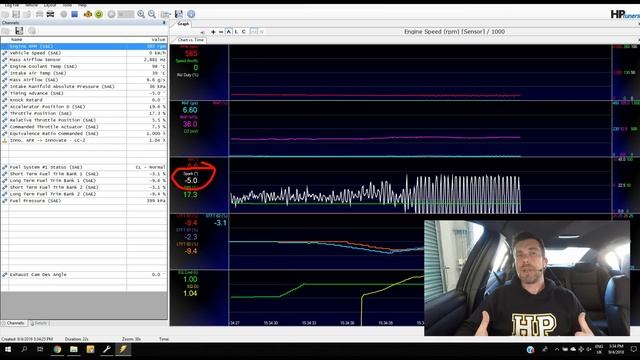
Task: Click the open folder icon in main toolbar
Action: [5, 14]
